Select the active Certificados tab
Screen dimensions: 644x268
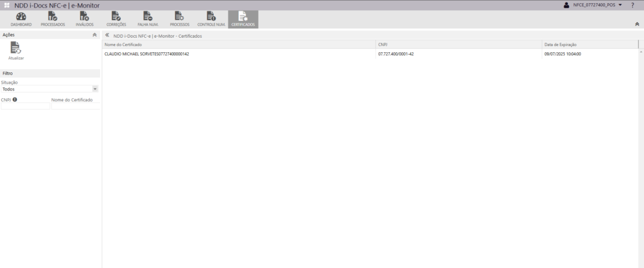click(x=243, y=18)
